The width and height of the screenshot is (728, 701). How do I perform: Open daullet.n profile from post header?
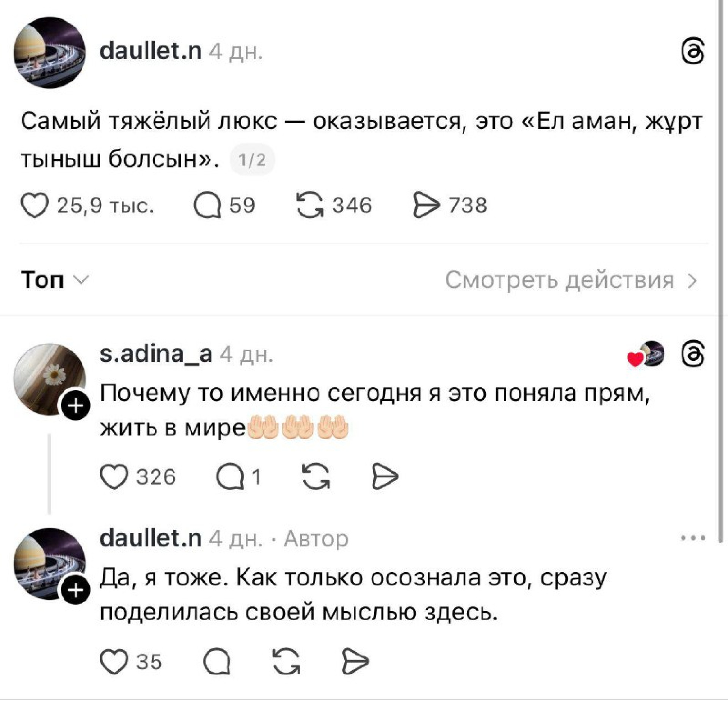click(151, 51)
